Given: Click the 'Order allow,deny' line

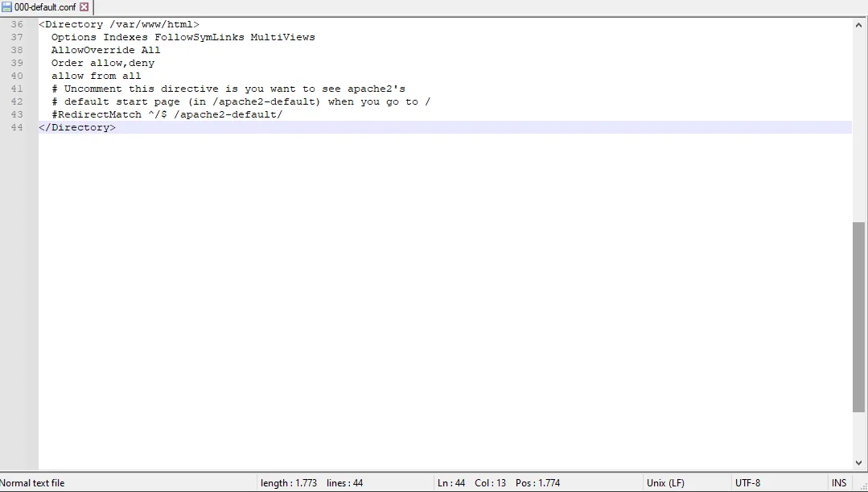Looking at the screenshot, I should [x=103, y=63].
